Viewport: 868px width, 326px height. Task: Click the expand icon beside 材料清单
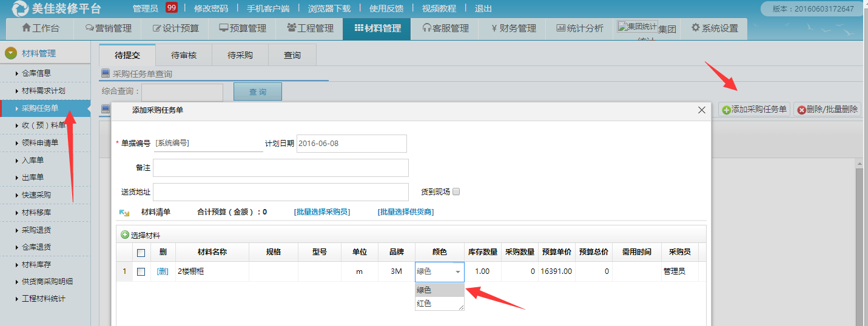(x=124, y=213)
